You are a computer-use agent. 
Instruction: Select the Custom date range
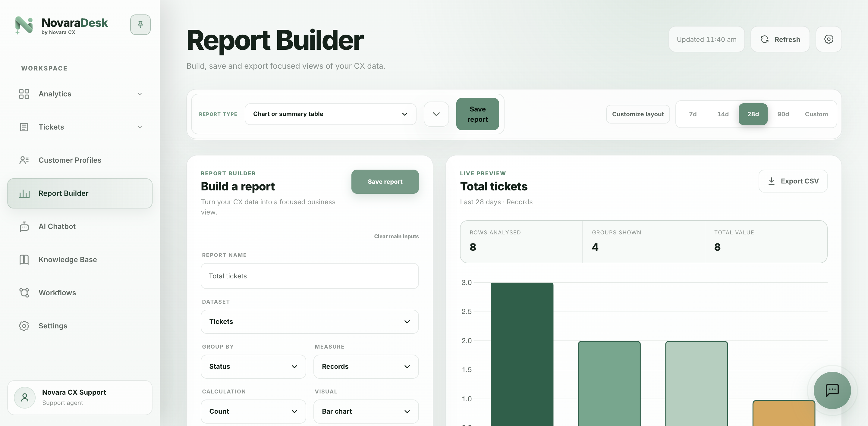click(816, 114)
